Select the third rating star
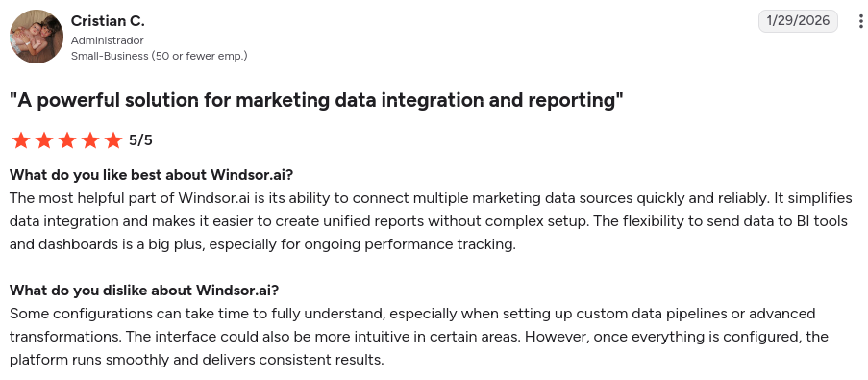 [67, 140]
